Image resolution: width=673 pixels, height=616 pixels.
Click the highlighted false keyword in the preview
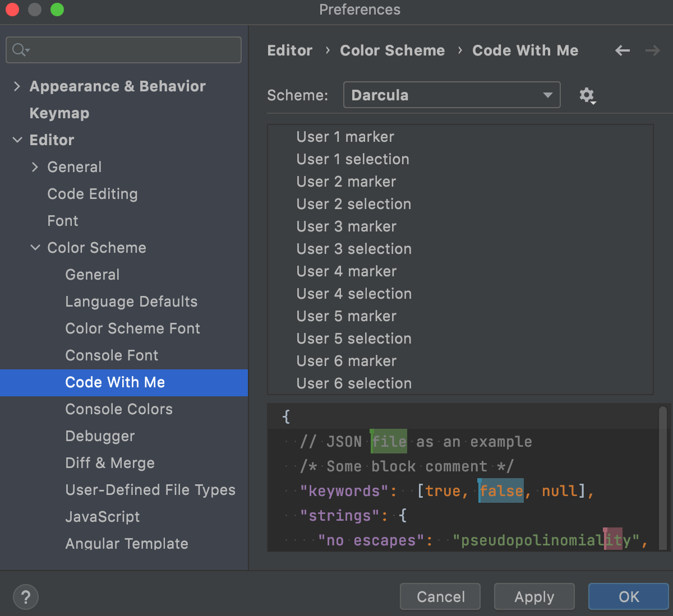pos(501,491)
